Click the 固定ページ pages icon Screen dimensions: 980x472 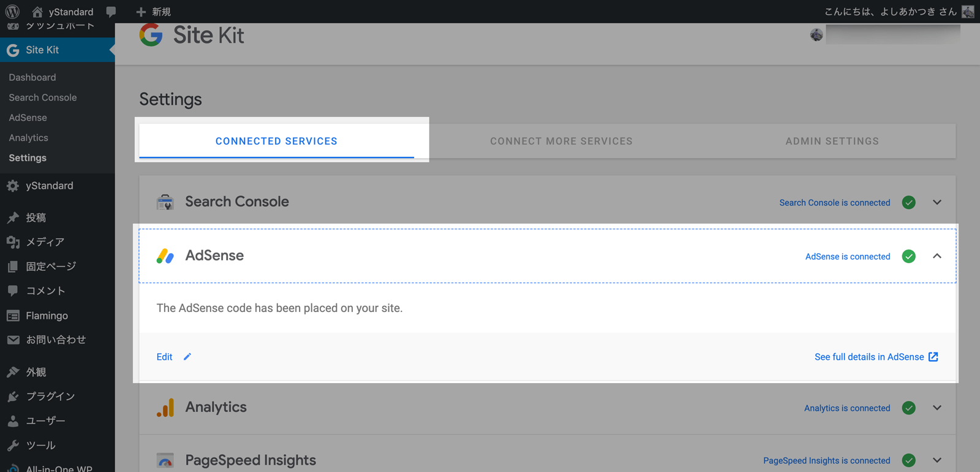pos(13,267)
